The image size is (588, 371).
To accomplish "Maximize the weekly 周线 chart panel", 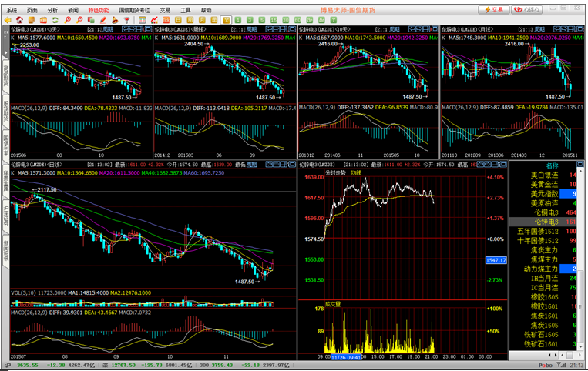I will click(x=292, y=29).
